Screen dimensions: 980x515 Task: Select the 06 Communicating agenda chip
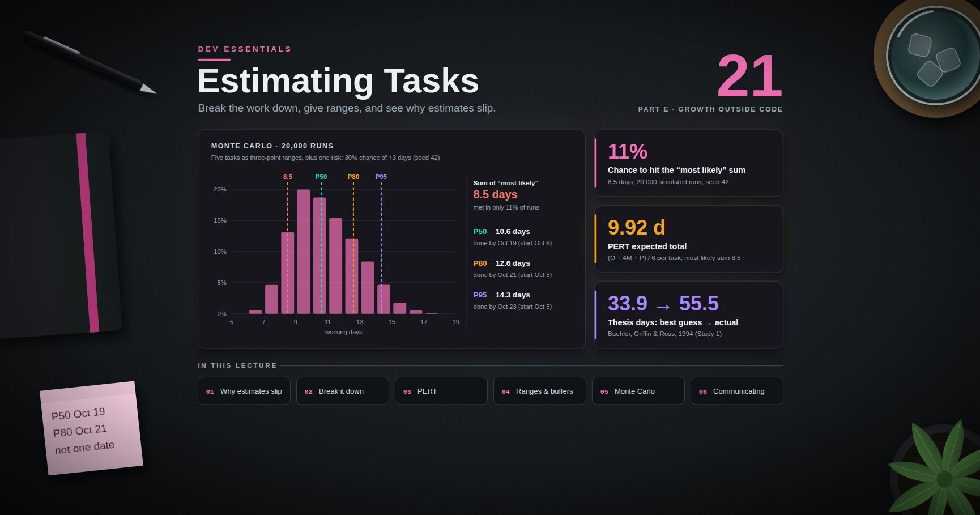(736, 391)
